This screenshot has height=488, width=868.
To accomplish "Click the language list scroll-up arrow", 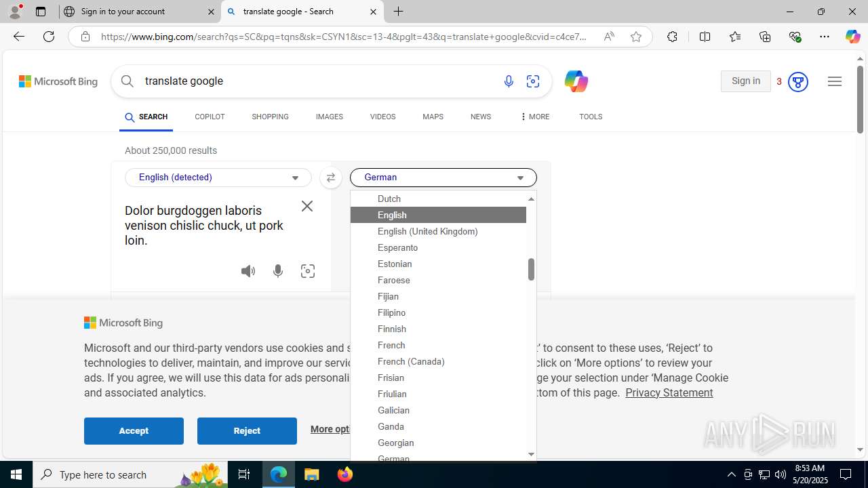I will (531, 199).
